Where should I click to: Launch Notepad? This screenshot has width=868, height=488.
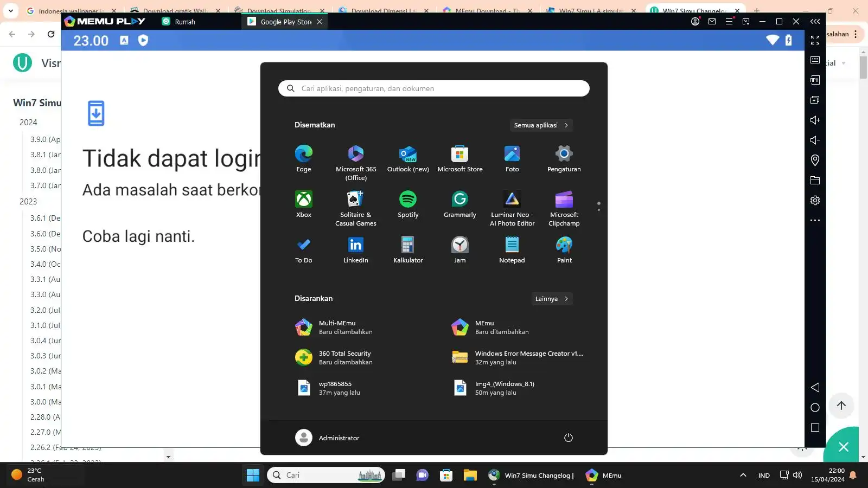[x=512, y=250]
